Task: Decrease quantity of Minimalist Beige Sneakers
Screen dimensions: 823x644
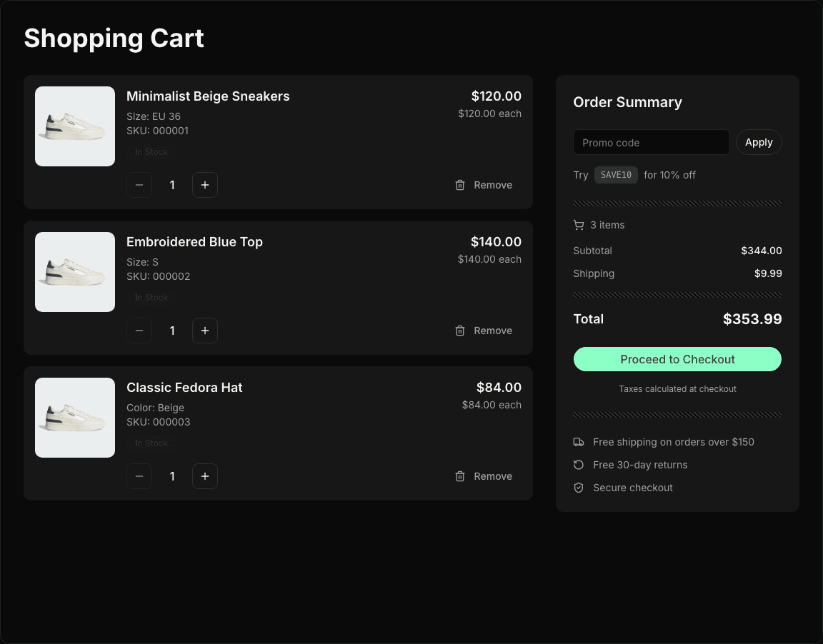Action: (139, 185)
